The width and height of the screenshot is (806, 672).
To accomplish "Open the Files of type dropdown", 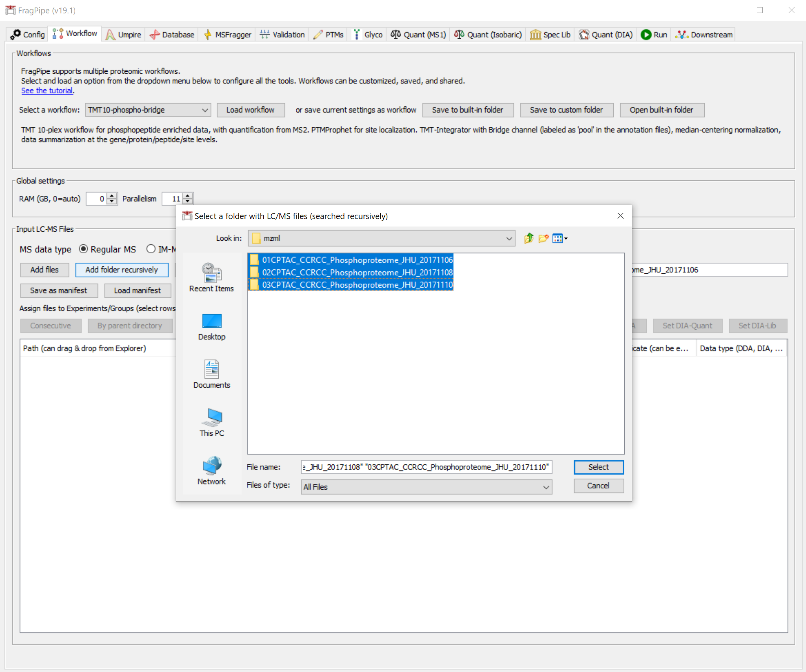I will click(x=545, y=487).
